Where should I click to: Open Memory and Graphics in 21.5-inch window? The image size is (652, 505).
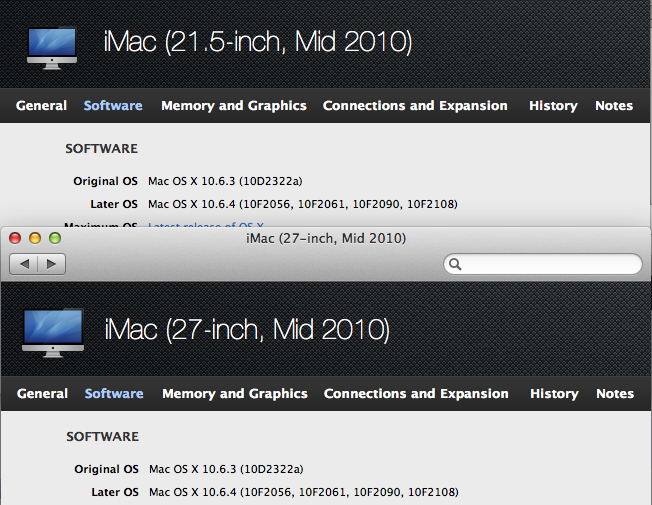234,106
